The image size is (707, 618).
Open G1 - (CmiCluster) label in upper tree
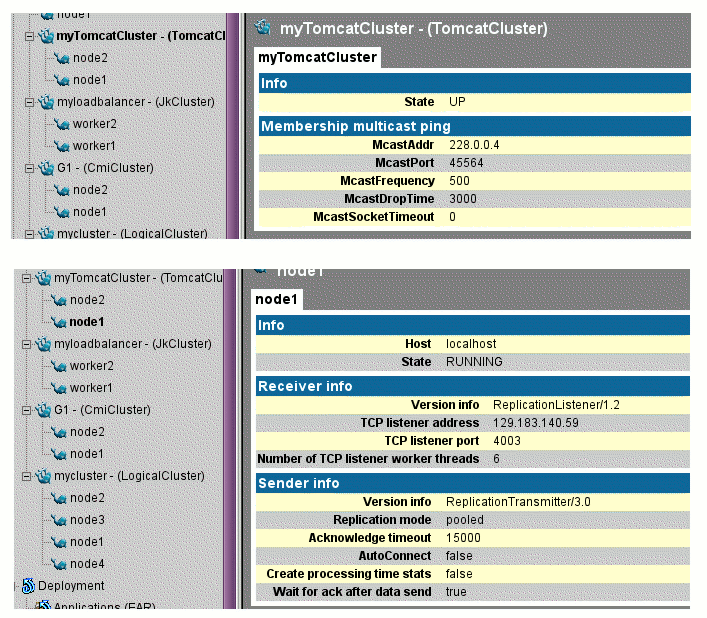pos(105,168)
